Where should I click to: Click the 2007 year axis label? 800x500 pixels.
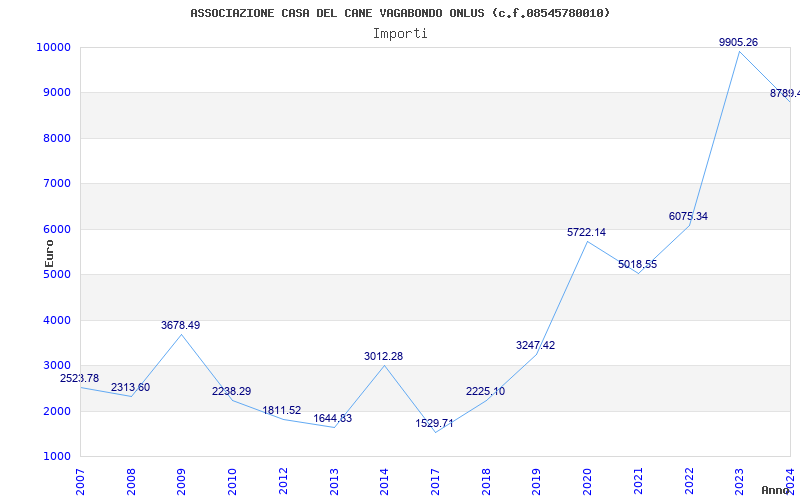point(80,482)
